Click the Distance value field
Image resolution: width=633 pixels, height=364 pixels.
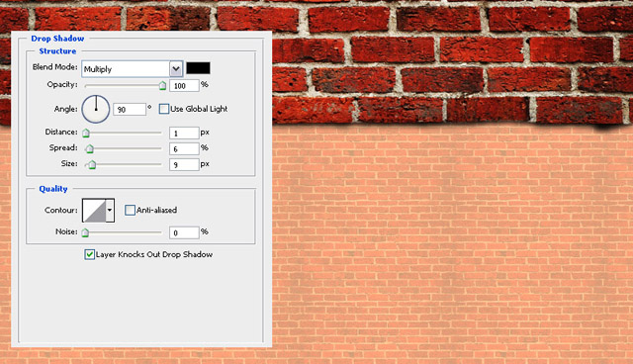click(x=184, y=134)
